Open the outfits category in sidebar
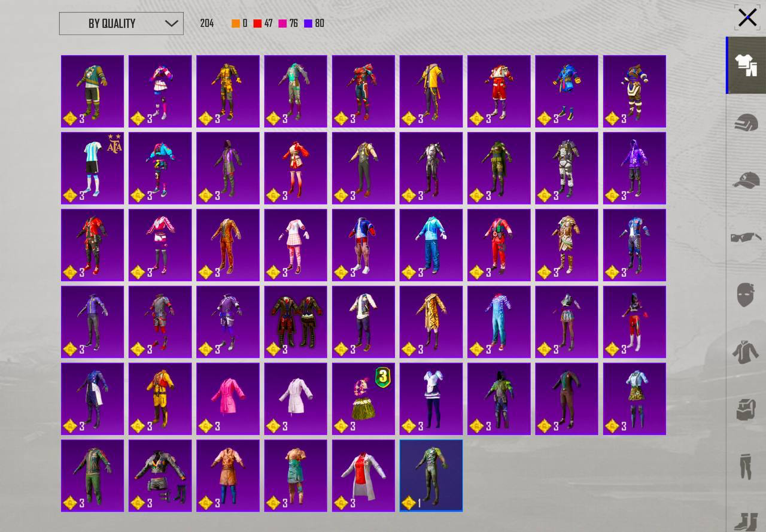The image size is (766, 532). [x=746, y=65]
